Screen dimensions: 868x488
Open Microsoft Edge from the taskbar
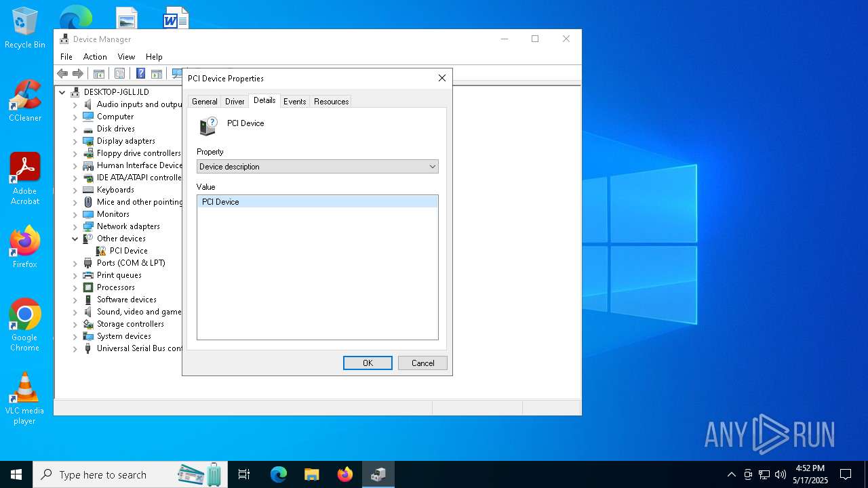pos(279,474)
